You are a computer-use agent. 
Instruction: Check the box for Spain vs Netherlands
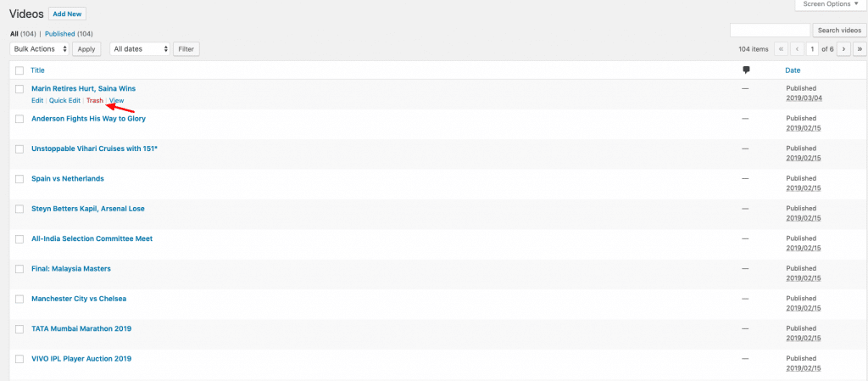pos(19,179)
